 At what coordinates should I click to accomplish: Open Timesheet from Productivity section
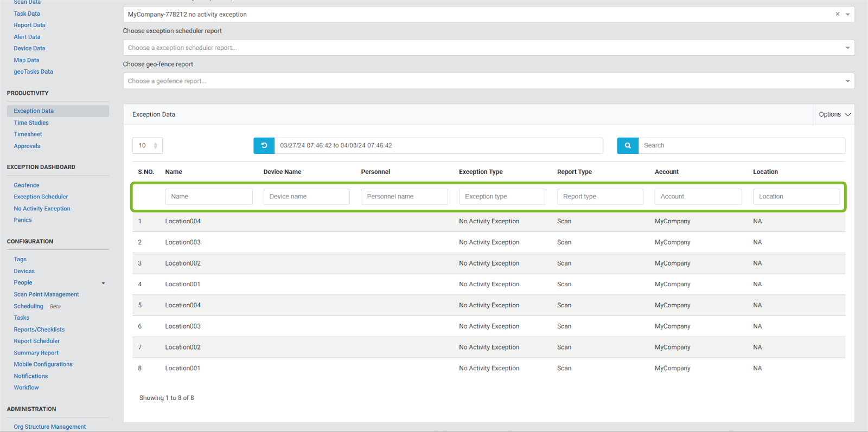(28, 134)
